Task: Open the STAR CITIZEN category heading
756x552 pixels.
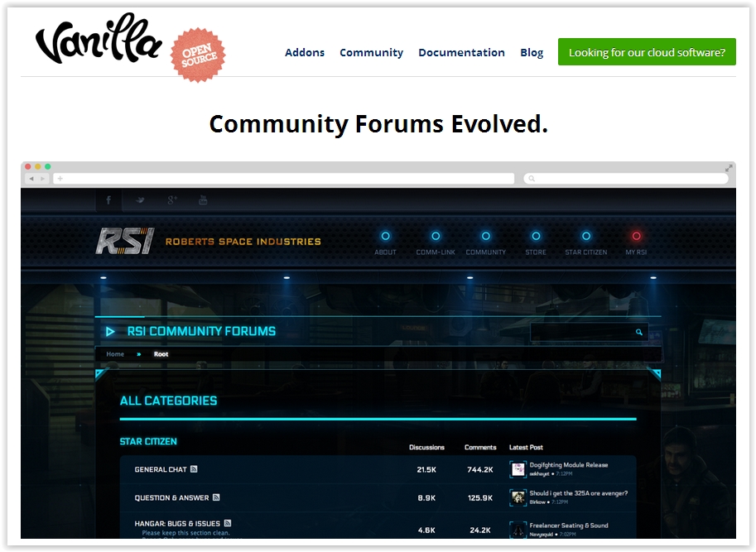Action: tap(148, 441)
